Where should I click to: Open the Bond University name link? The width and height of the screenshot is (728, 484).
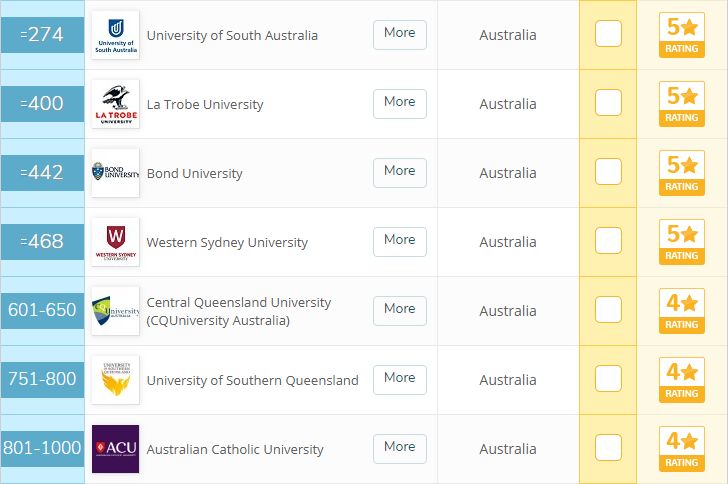(x=195, y=173)
